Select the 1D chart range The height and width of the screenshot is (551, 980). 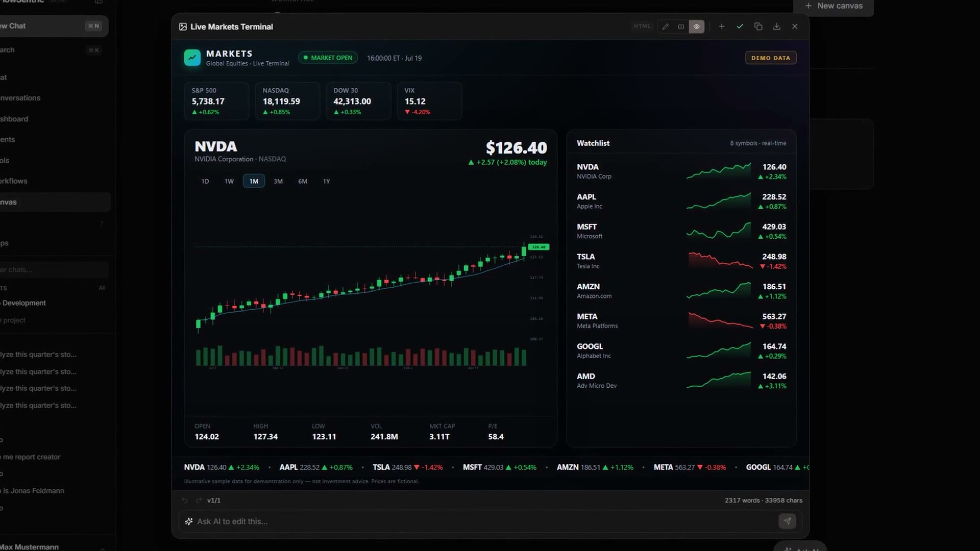coord(205,181)
